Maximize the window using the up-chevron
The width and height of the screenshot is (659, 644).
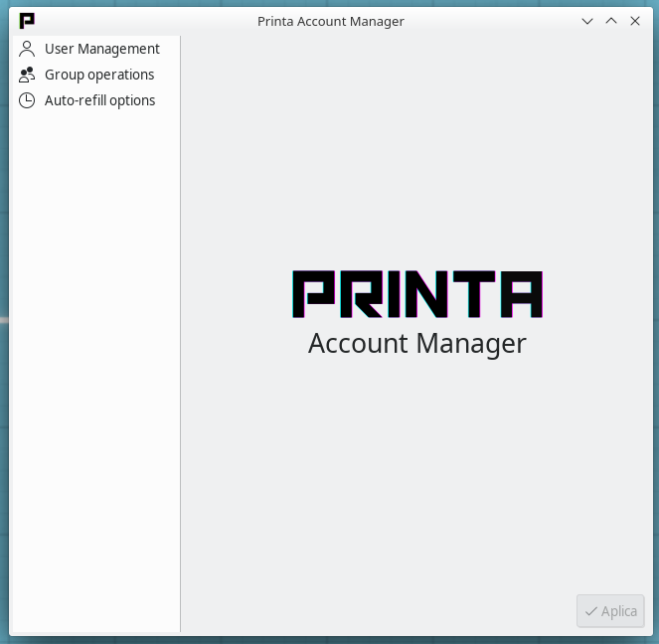611,21
